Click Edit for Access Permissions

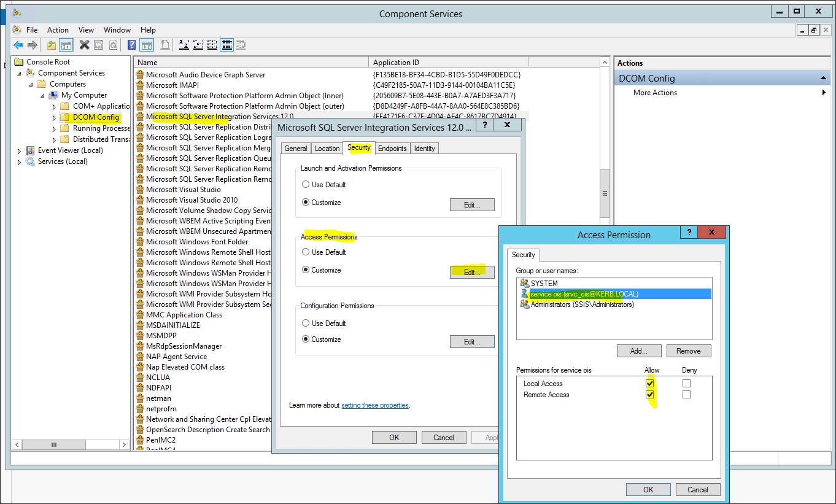pos(472,273)
